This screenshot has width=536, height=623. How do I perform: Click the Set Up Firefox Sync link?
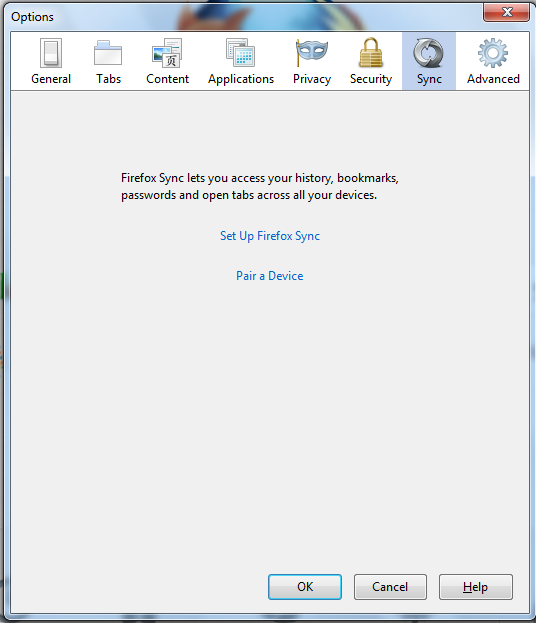270,236
